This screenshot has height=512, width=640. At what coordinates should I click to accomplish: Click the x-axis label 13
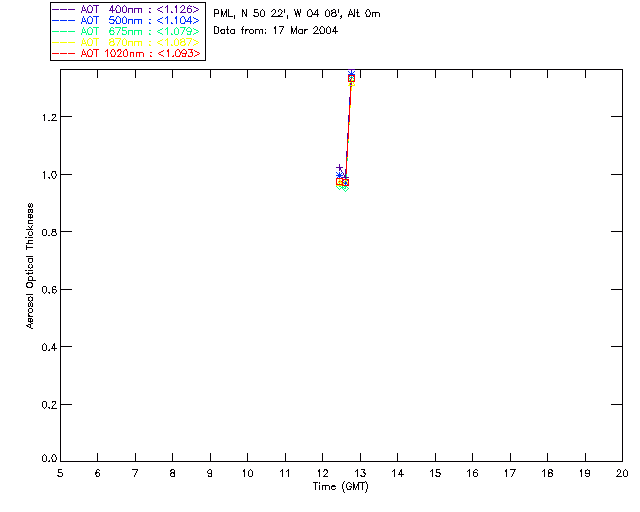(x=360, y=474)
